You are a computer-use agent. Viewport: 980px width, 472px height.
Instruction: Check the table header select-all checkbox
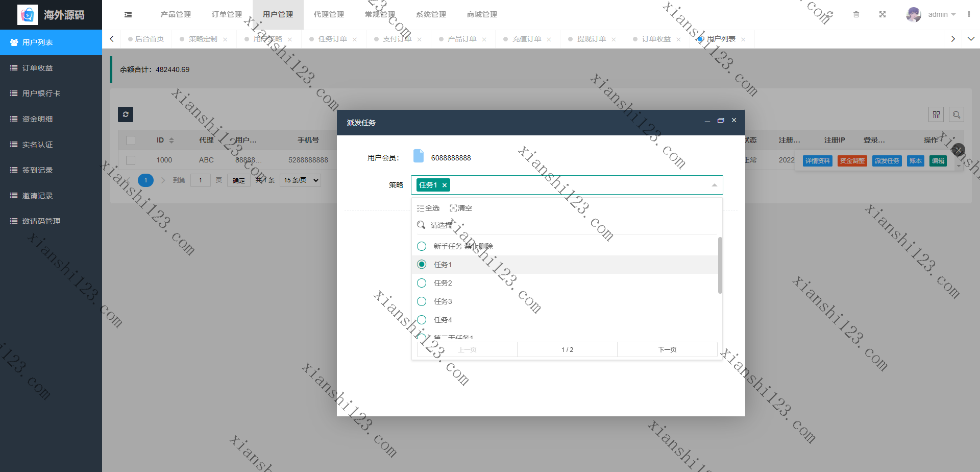pyautogui.click(x=131, y=140)
